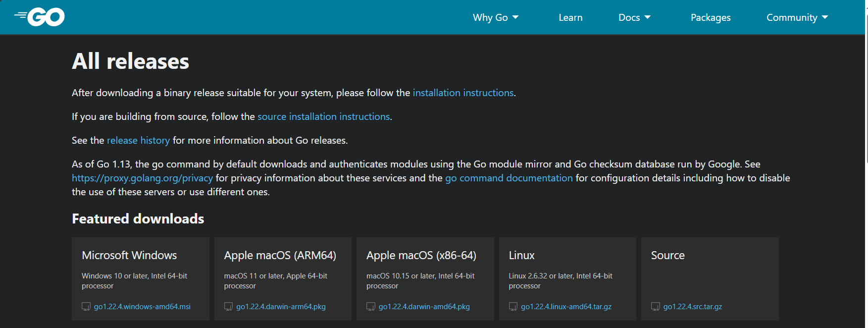
Task: Click download icon beside go1.22.4.windows-amd64.msi
Action: (x=86, y=307)
